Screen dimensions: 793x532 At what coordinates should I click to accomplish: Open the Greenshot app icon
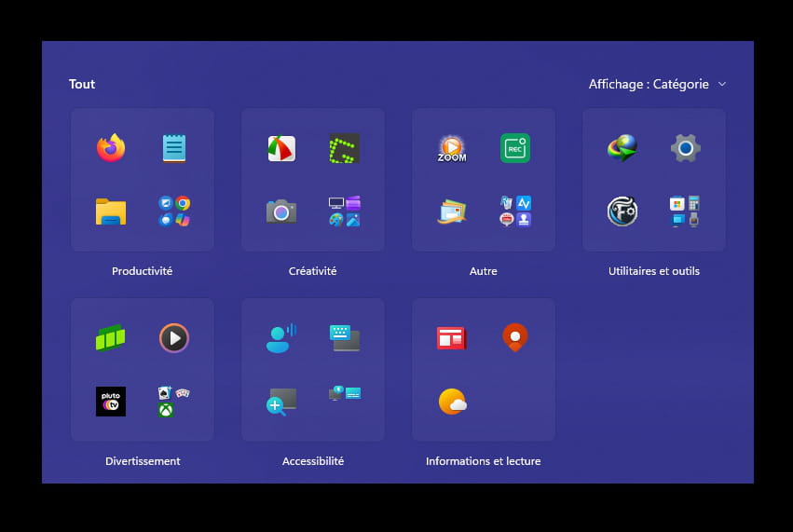344,148
